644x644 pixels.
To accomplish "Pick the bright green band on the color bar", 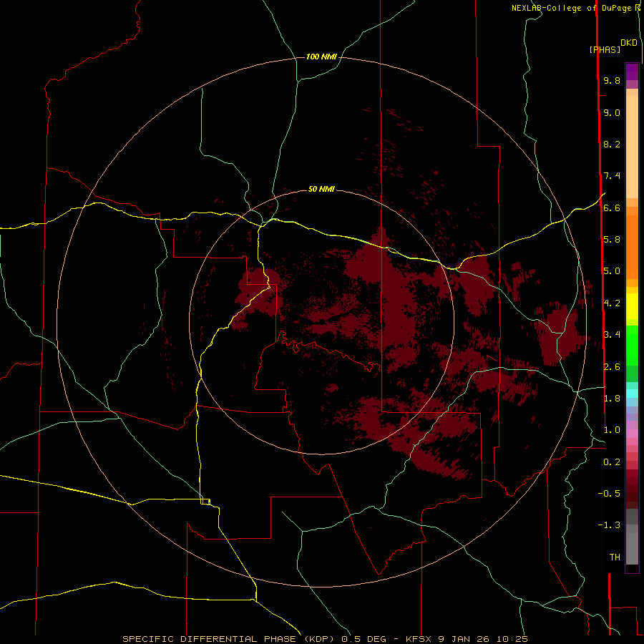I will click(632, 345).
